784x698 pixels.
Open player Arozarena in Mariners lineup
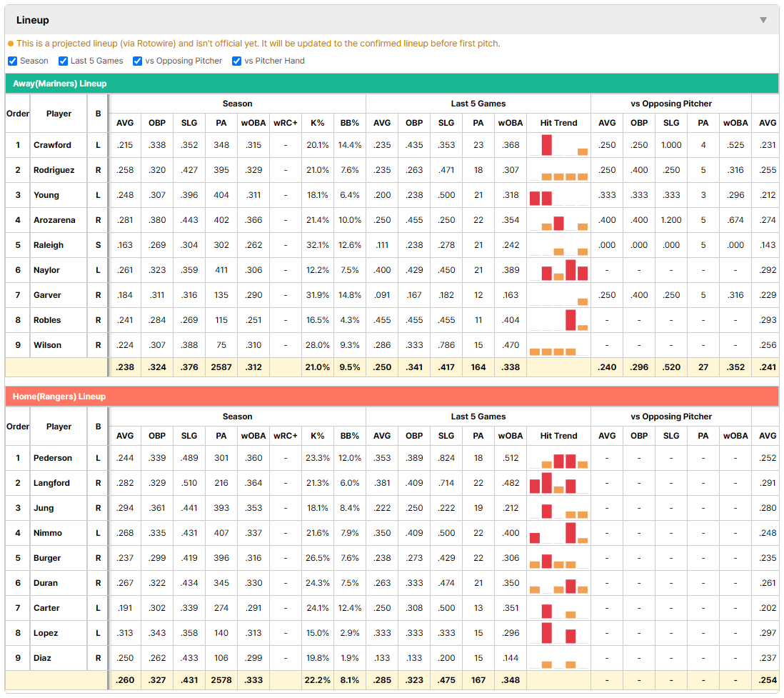[54, 220]
